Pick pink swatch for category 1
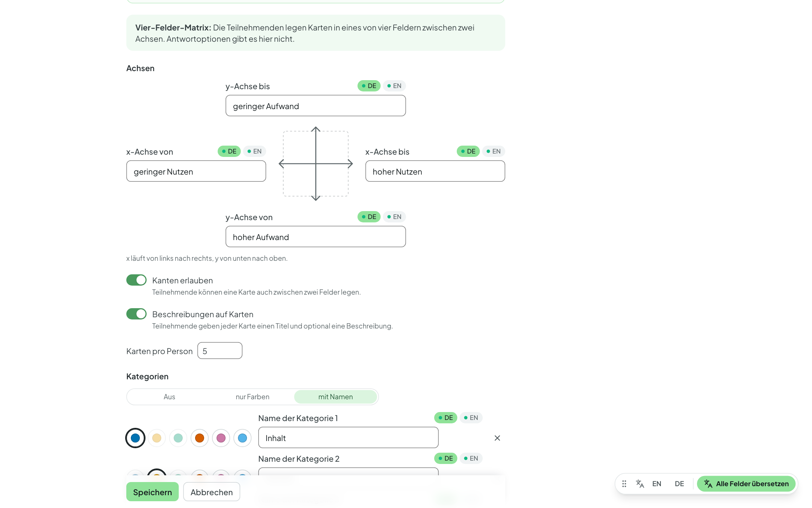 click(x=221, y=438)
